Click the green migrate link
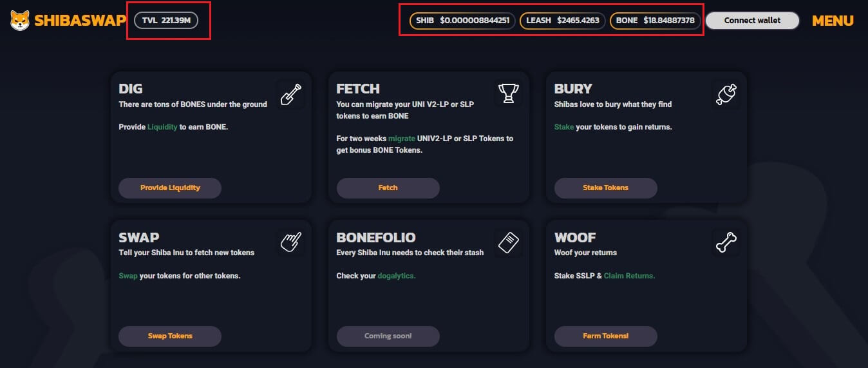The image size is (868, 368). [x=402, y=139]
